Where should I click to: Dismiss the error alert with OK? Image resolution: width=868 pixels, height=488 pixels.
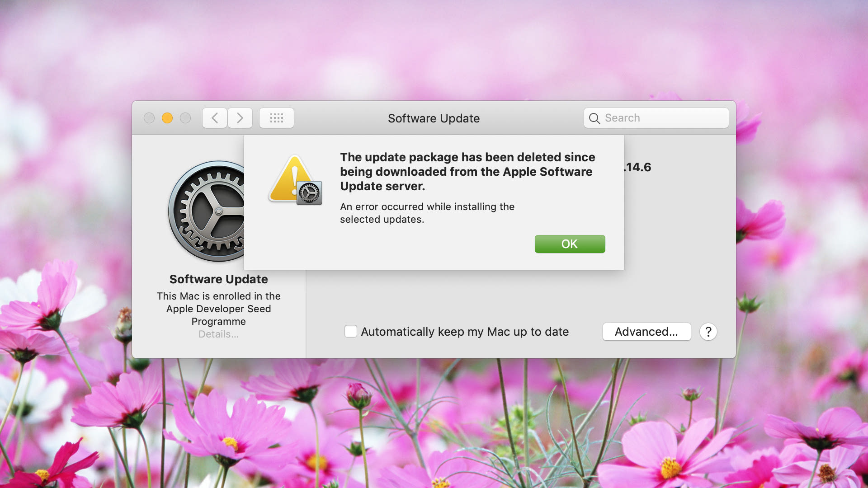pyautogui.click(x=570, y=244)
